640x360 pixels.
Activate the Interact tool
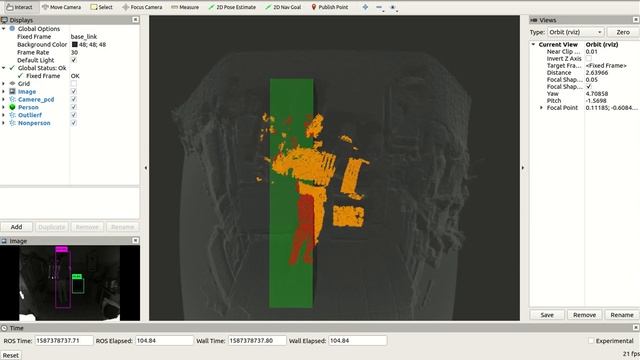tap(19, 7)
